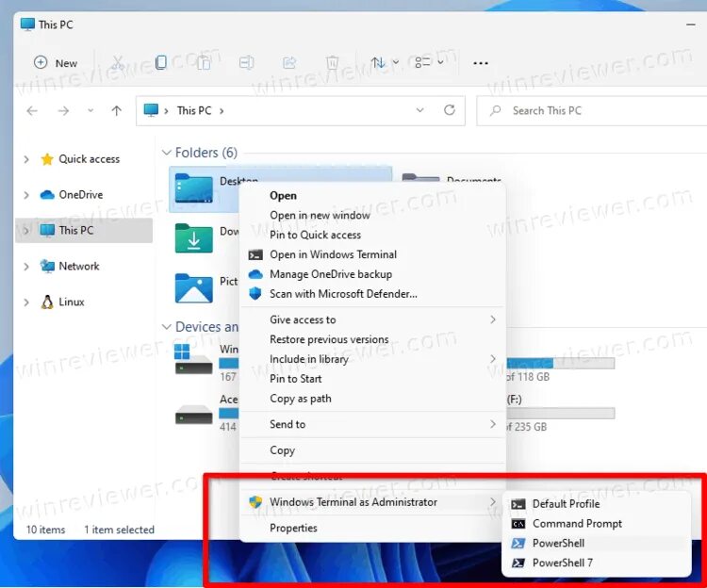The height and width of the screenshot is (588, 707).
Task: Click This PC in the address bar
Action: 194,111
